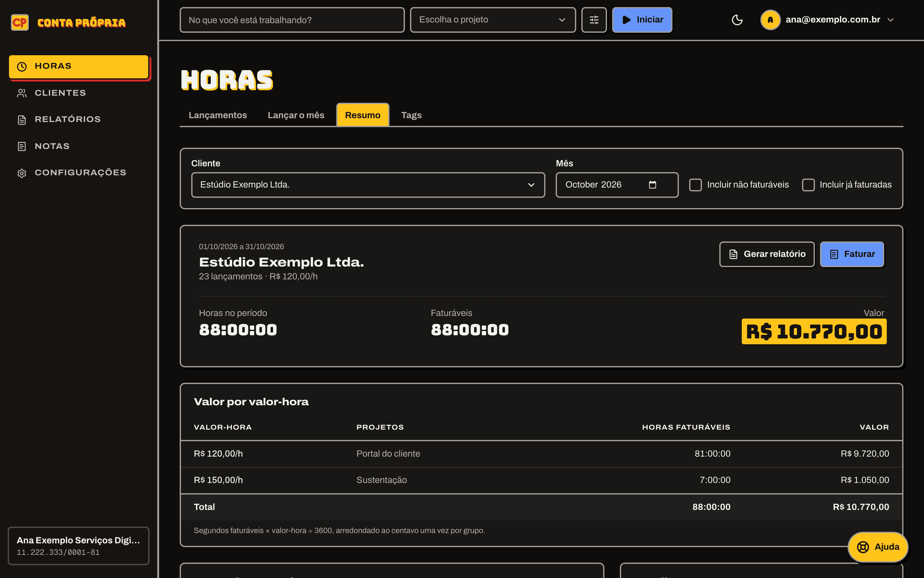Switch to the Lançamentos tab
This screenshot has height=578, width=924.
[218, 115]
